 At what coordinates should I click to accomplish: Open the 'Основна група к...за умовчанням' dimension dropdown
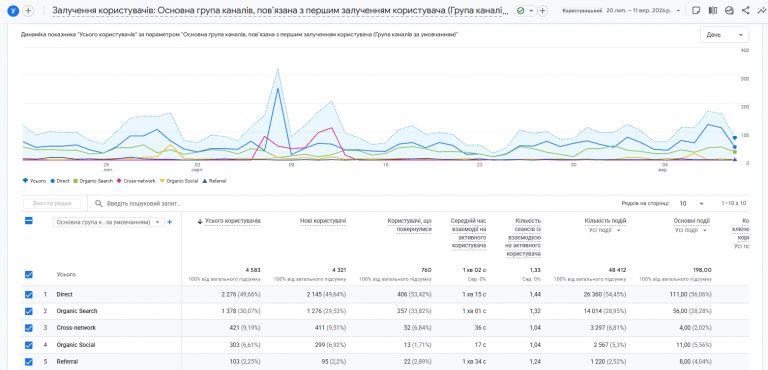(x=108, y=222)
